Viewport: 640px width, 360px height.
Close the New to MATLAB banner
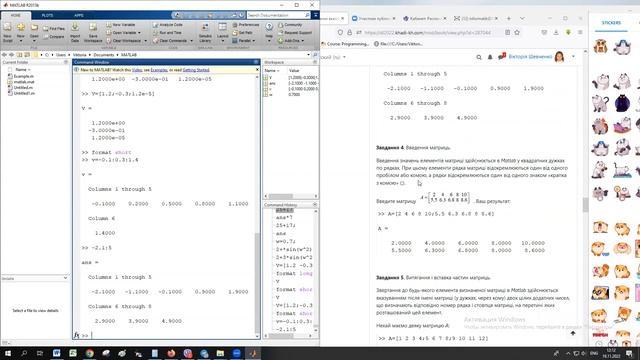click(257, 70)
